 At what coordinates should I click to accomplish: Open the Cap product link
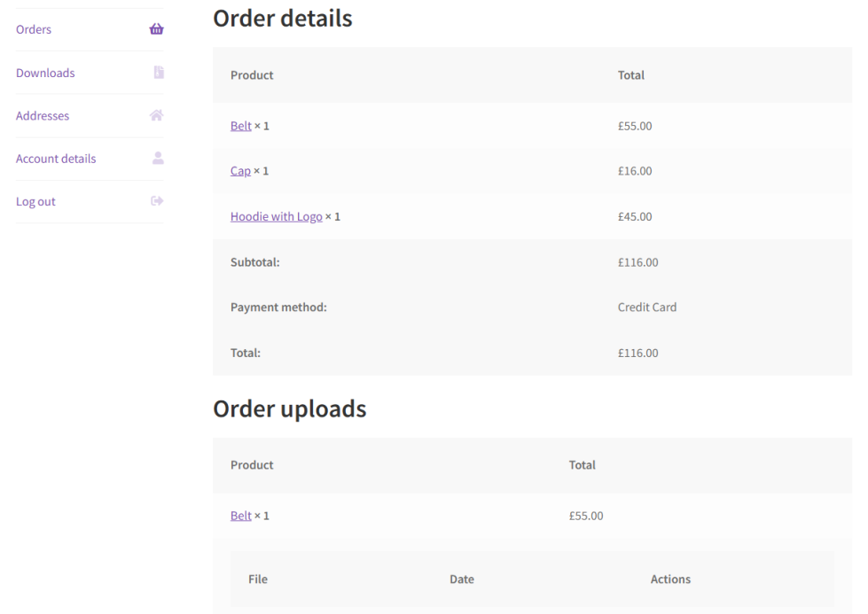tap(240, 171)
